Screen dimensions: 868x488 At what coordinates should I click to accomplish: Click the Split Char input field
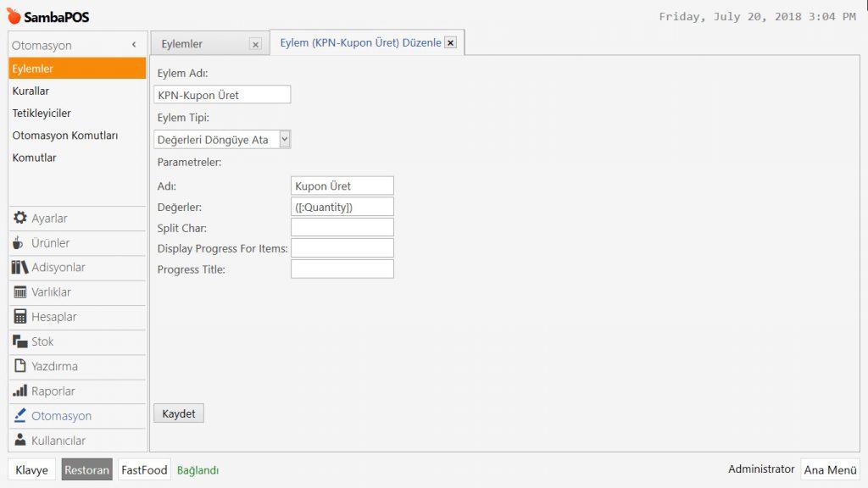[342, 227]
